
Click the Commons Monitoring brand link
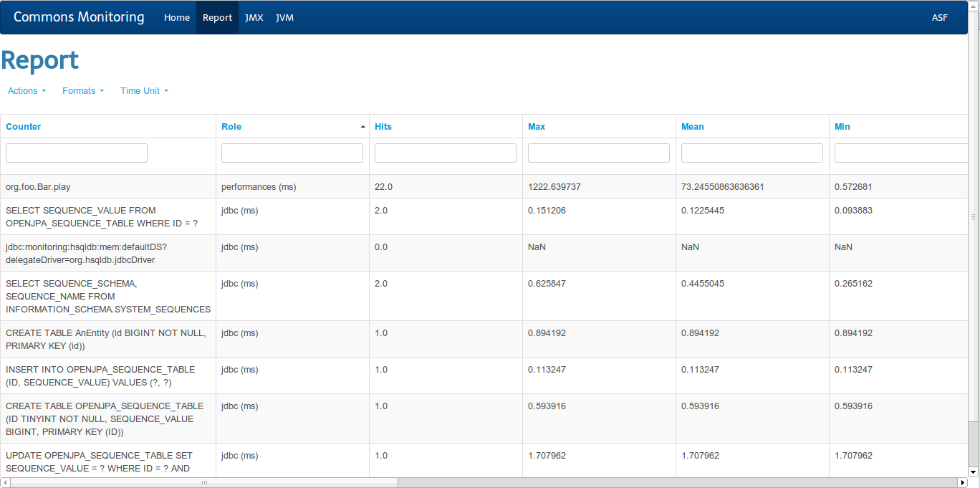[79, 16]
